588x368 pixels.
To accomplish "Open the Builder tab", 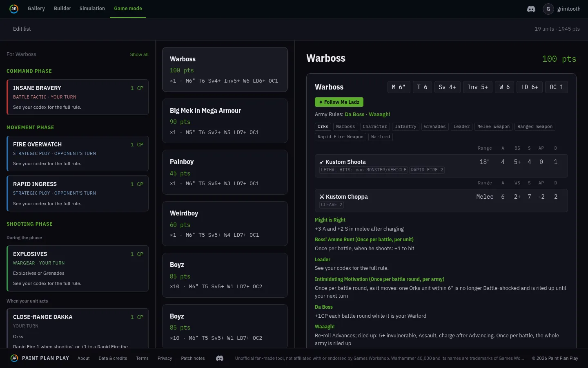I will (x=62, y=9).
